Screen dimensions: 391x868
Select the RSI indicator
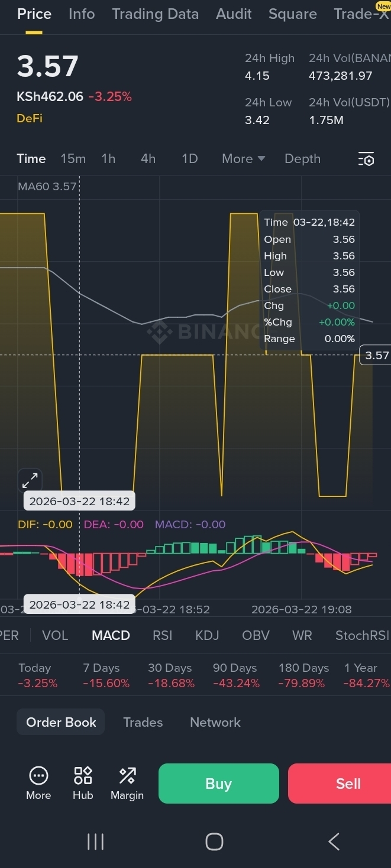[163, 636]
